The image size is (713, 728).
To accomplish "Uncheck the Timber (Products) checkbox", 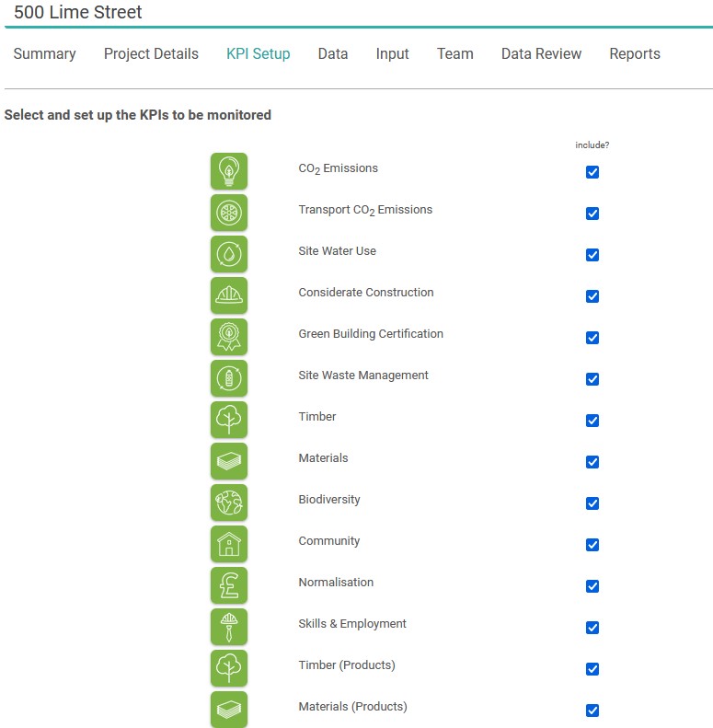I will (x=592, y=669).
